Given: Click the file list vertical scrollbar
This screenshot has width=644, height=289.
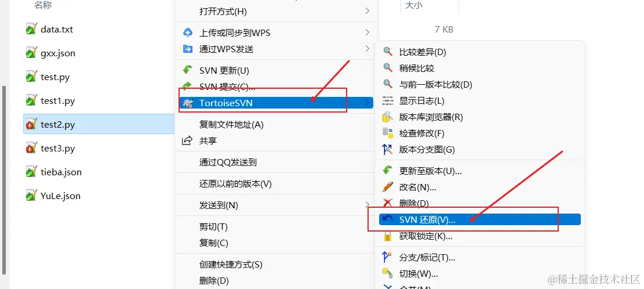Looking at the screenshot, I should (4, 180).
